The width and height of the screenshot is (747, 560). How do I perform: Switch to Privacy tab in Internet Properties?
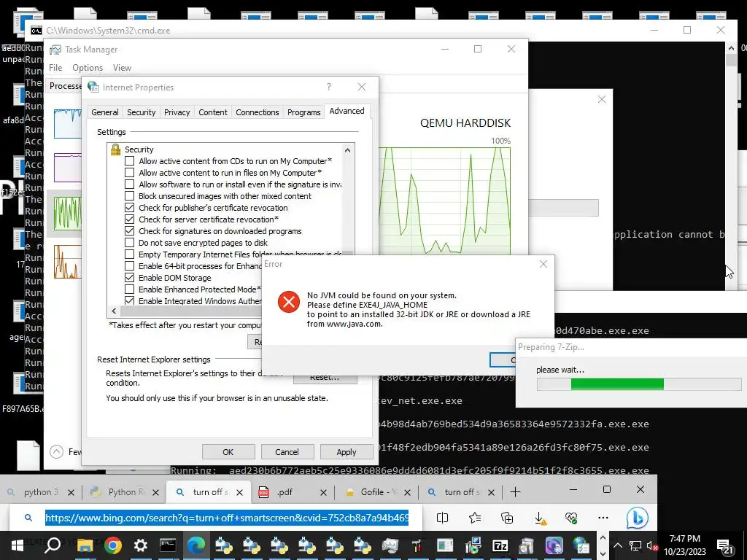pos(177,112)
